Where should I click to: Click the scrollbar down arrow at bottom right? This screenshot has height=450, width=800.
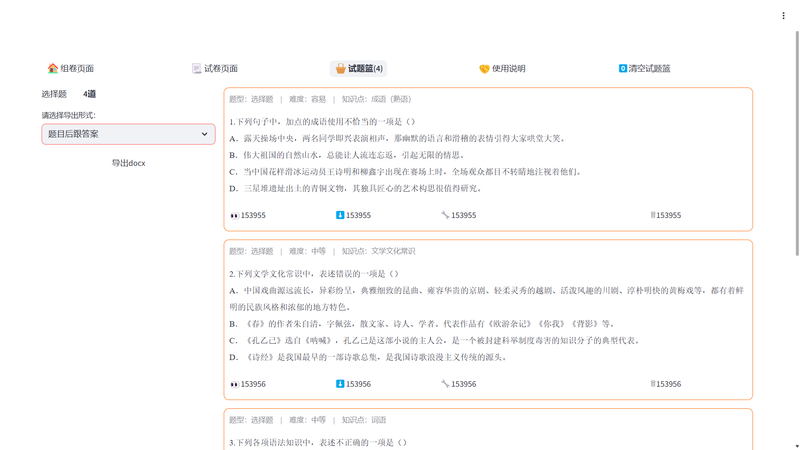[x=796, y=445]
